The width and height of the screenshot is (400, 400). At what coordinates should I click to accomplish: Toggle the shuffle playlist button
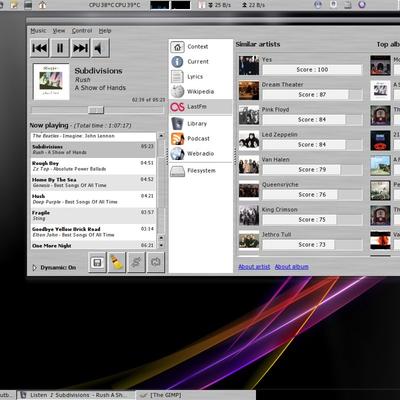tap(136, 263)
